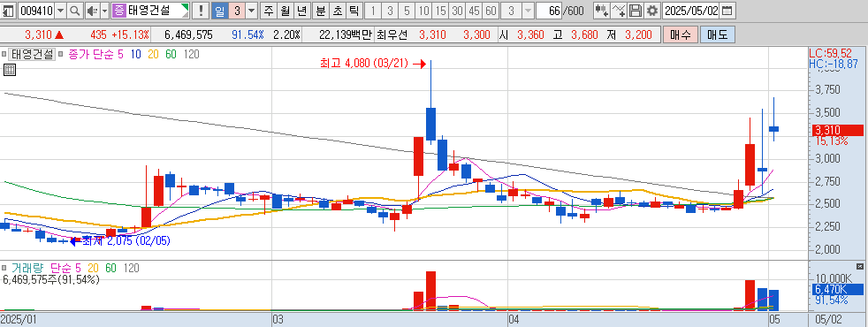Click the 22,139백만 trading value
Image resolution: width=868 pixels, height=327 pixels.
click(346, 34)
